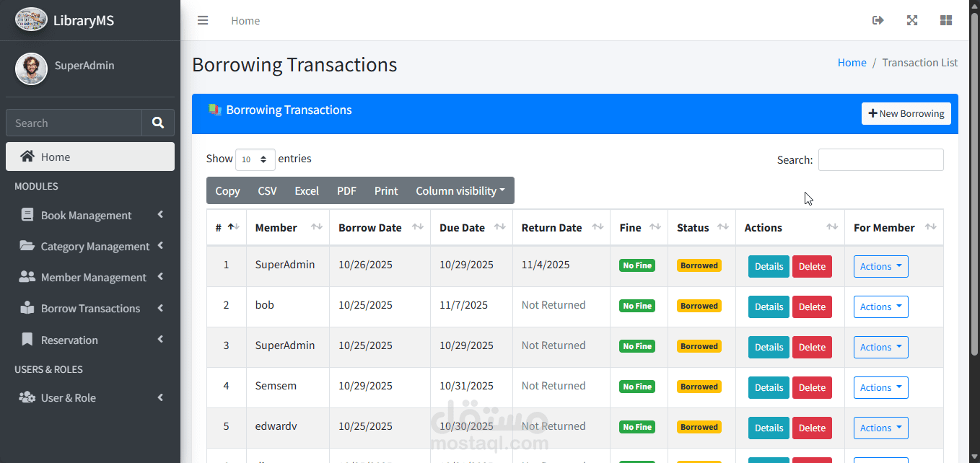Toggle sorting on the Status column
This screenshot has width=980, height=463.
(723, 227)
